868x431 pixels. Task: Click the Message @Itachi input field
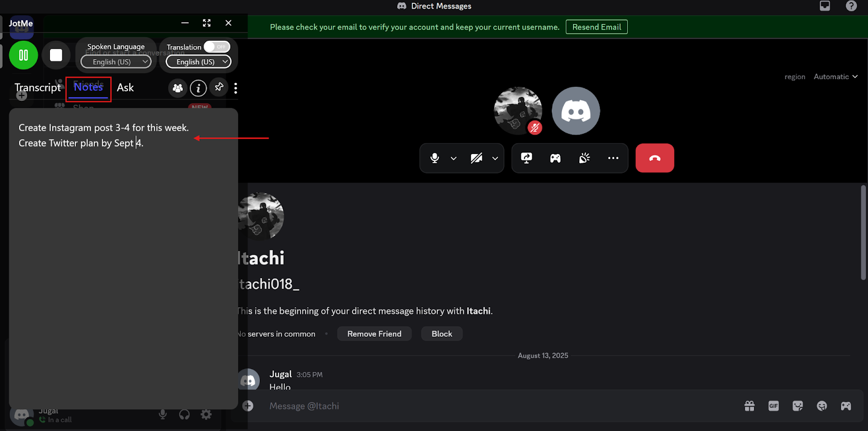point(499,406)
